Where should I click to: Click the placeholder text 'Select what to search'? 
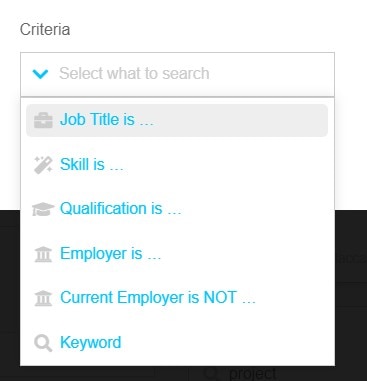[x=134, y=73]
